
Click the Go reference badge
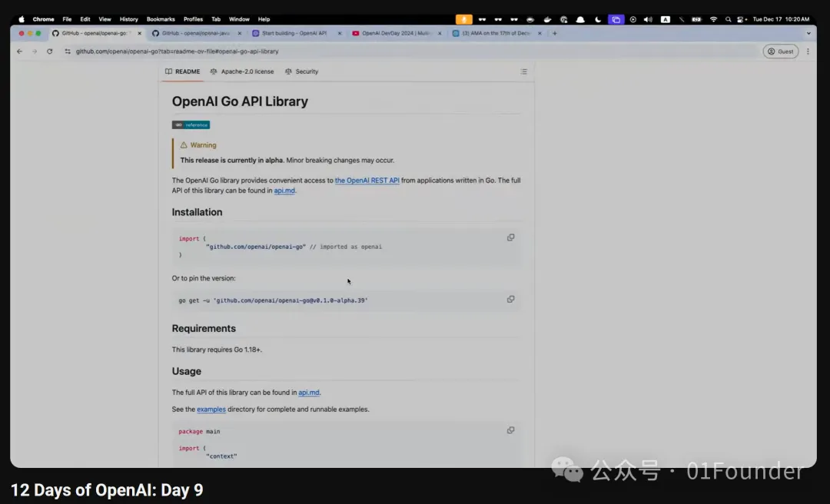pos(191,125)
